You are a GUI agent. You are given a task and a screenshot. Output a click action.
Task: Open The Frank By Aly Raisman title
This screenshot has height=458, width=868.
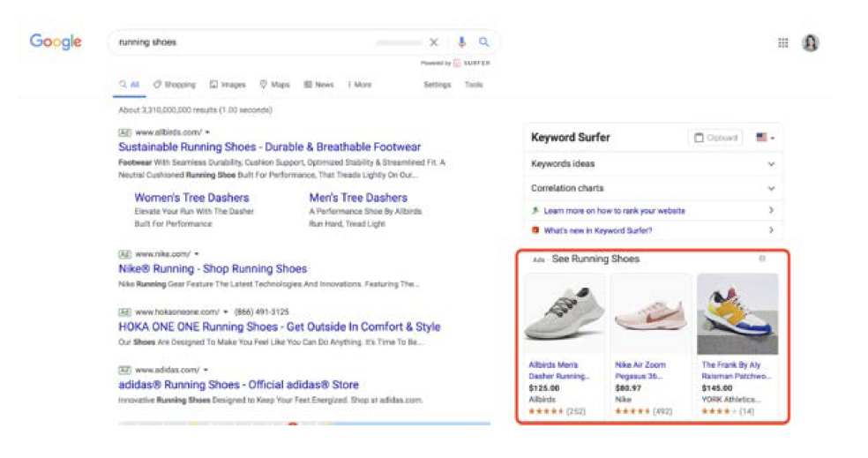(737, 371)
